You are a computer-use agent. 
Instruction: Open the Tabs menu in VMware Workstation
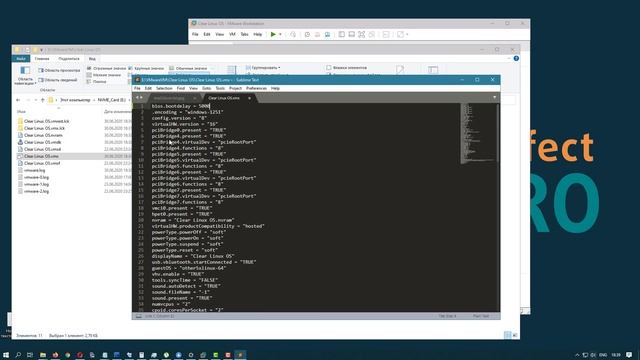(x=244, y=34)
